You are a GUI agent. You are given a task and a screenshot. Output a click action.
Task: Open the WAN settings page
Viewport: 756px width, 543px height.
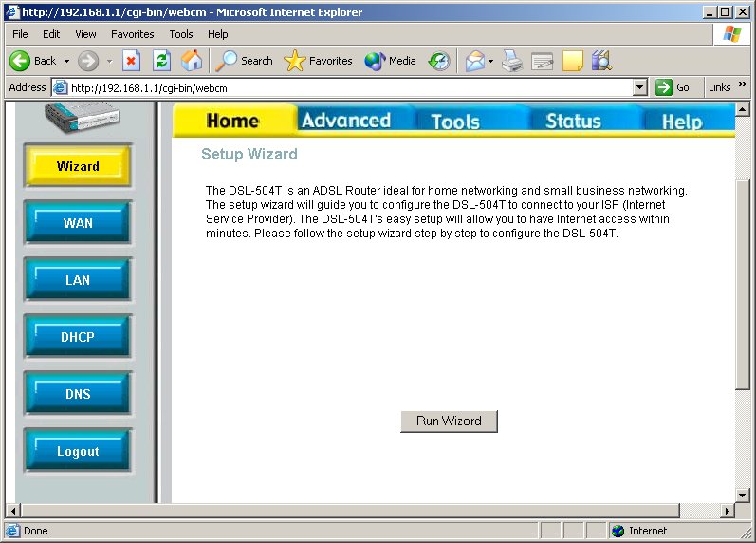point(78,223)
